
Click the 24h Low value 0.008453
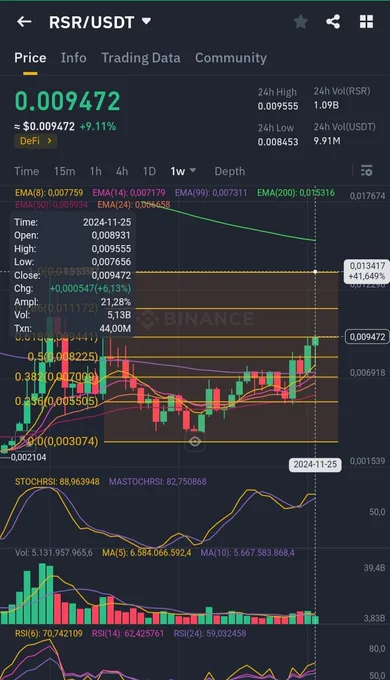(x=278, y=142)
